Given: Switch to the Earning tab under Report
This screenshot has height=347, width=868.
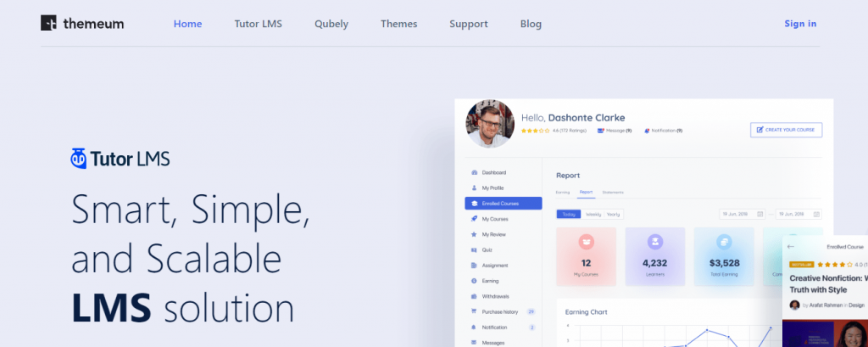Looking at the screenshot, I should [x=563, y=193].
